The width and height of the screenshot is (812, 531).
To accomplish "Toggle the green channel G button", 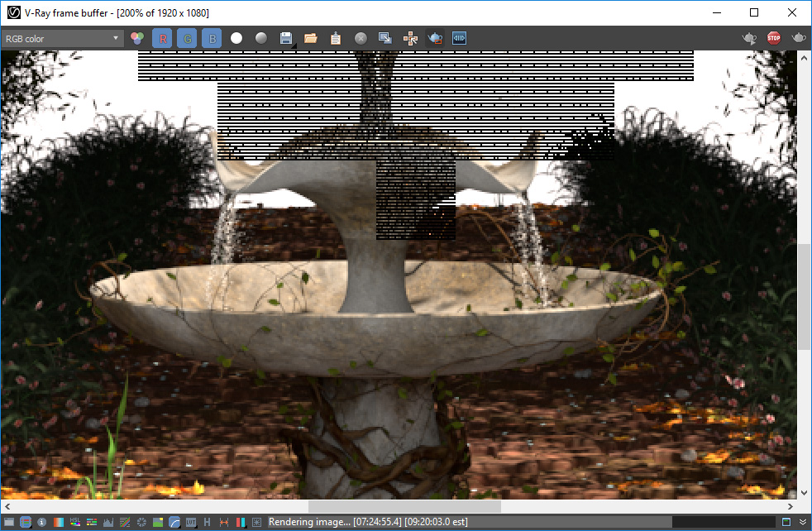I will [x=187, y=38].
